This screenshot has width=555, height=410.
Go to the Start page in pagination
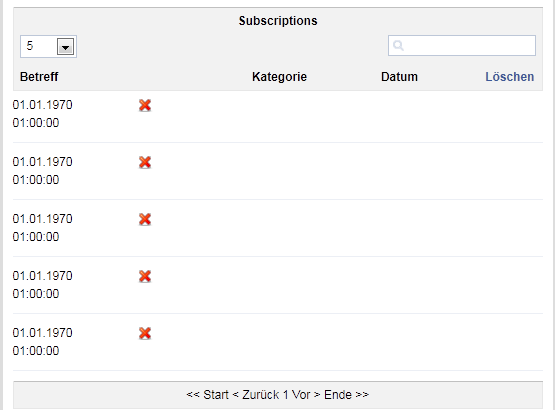pyautogui.click(x=207, y=394)
